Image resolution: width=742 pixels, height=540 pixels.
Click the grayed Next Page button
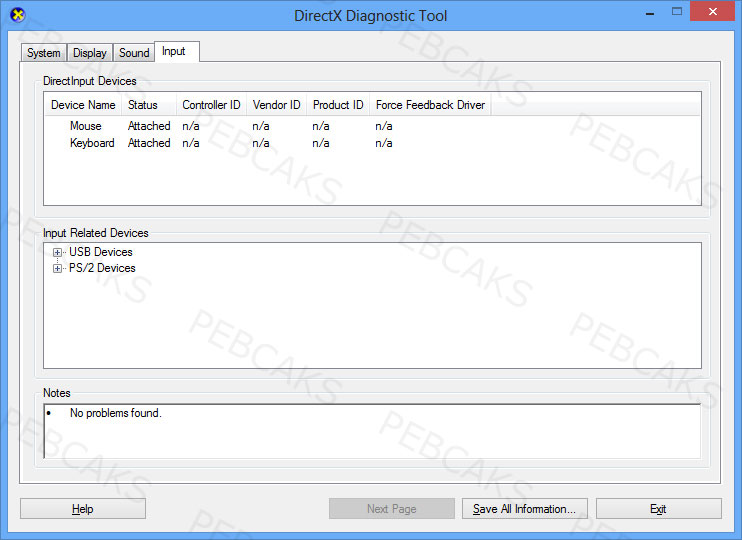392,509
